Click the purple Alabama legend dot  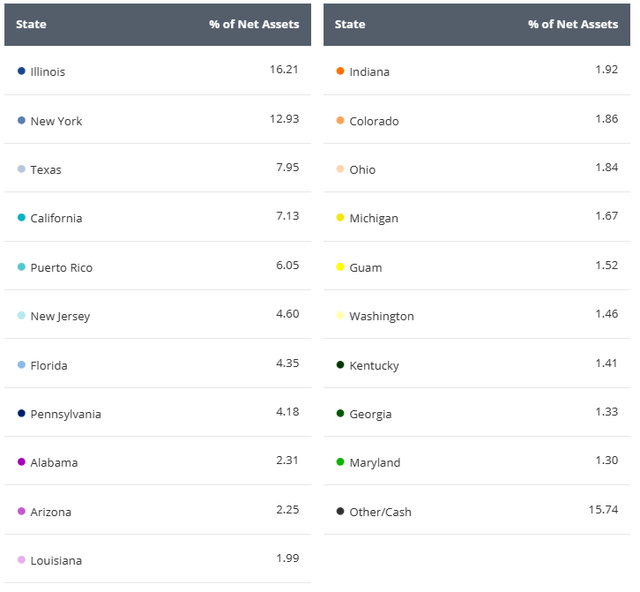(21, 462)
